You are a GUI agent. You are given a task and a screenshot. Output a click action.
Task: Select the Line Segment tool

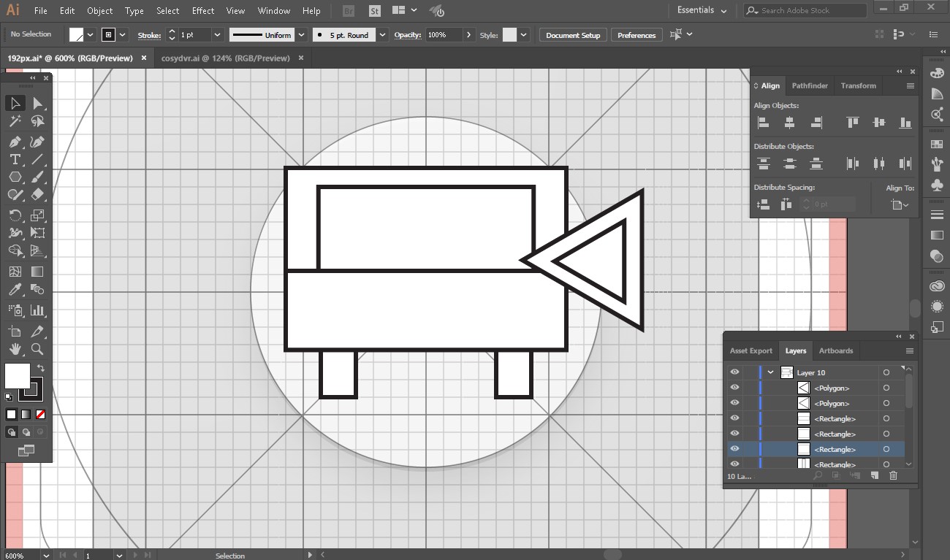pos(38,159)
